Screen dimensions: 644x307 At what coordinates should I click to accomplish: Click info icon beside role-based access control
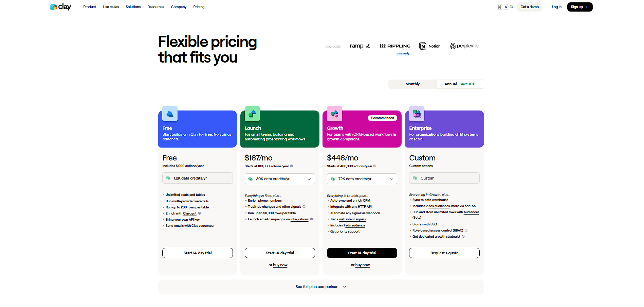466,231
